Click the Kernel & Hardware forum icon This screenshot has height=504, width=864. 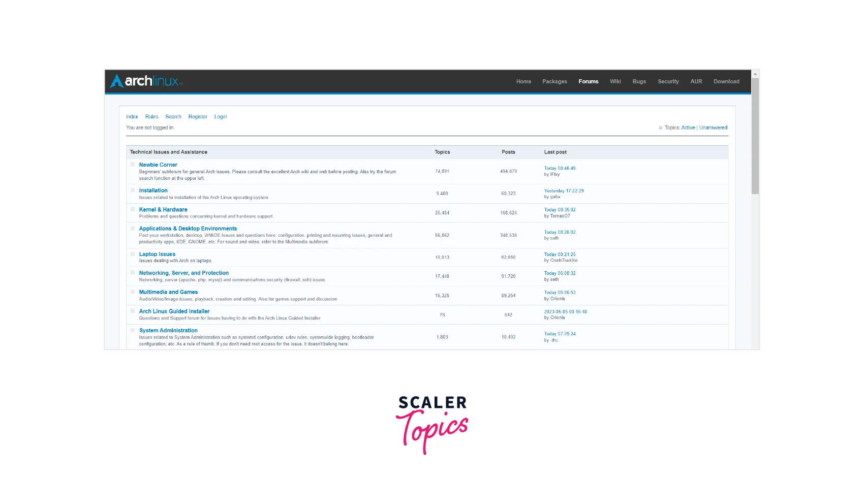(x=133, y=209)
